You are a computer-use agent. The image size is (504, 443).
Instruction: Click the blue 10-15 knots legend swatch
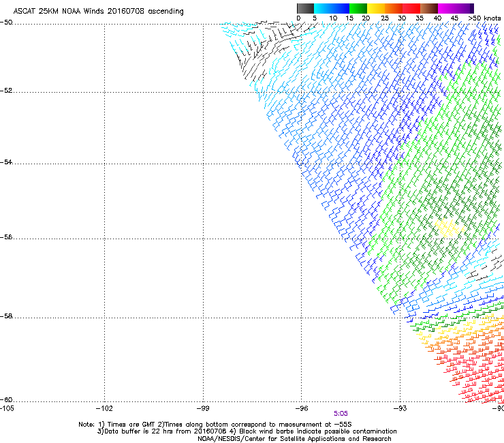pyautogui.click(x=341, y=8)
